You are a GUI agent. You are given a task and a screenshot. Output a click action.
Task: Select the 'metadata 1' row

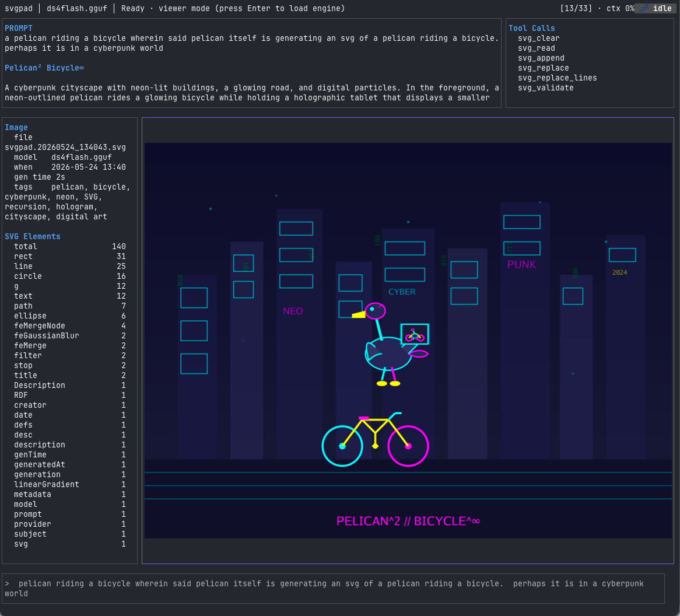(70, 495)
